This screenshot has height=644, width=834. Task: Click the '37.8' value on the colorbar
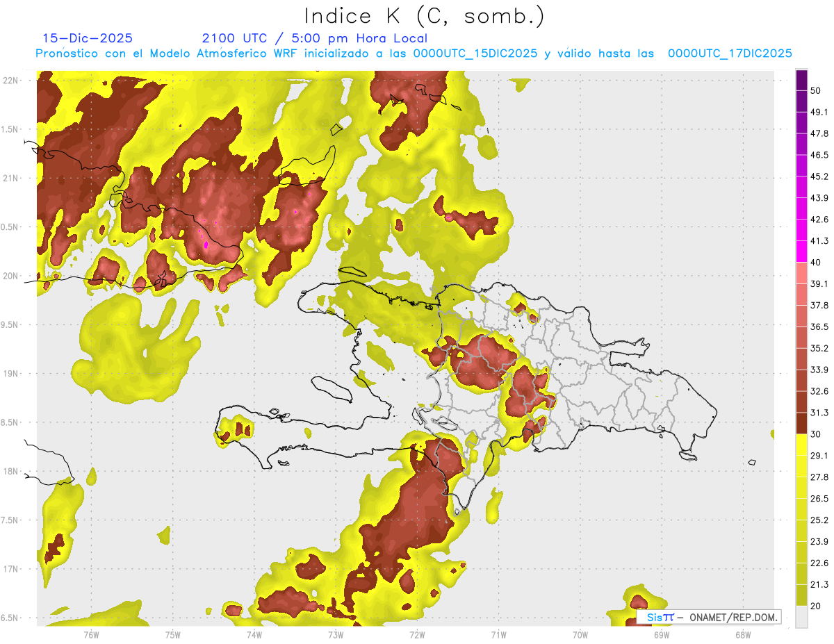tap(820, 305)
